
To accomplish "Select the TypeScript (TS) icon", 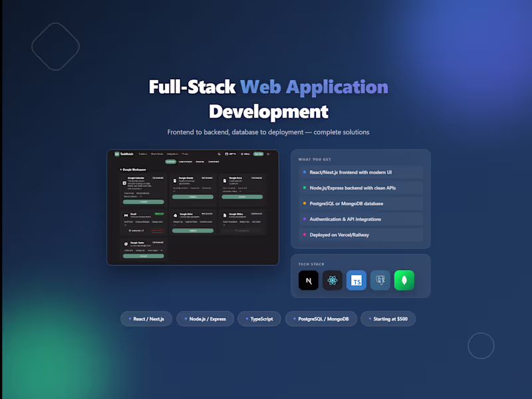I will click(356, 281).
